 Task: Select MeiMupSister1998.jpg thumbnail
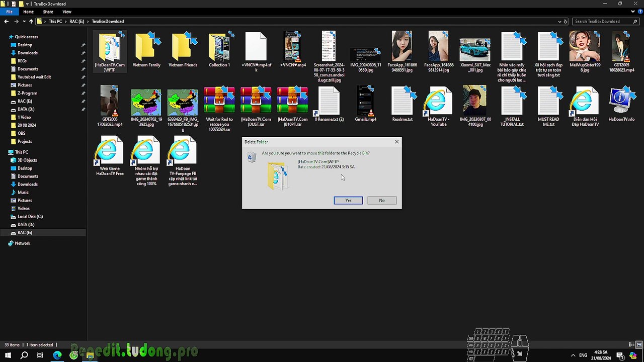click(x=585, y=52)
